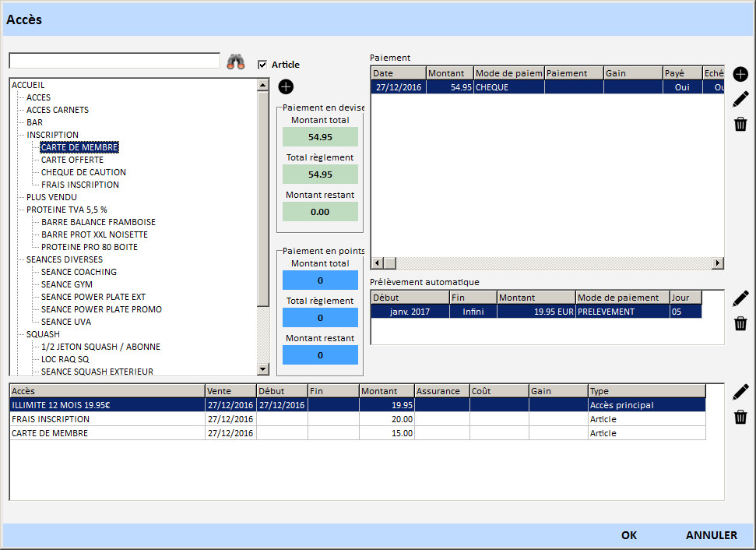Screen dimensions: 756x550
Task: Edit the selected payment using the Paiement pencil
Action: [x=740, y=100]
